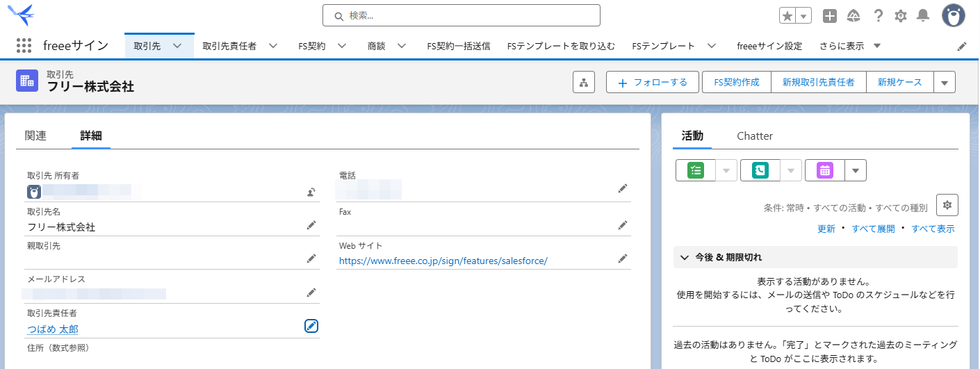Open the 商談 tab dropdown chevron

[402, 46]
